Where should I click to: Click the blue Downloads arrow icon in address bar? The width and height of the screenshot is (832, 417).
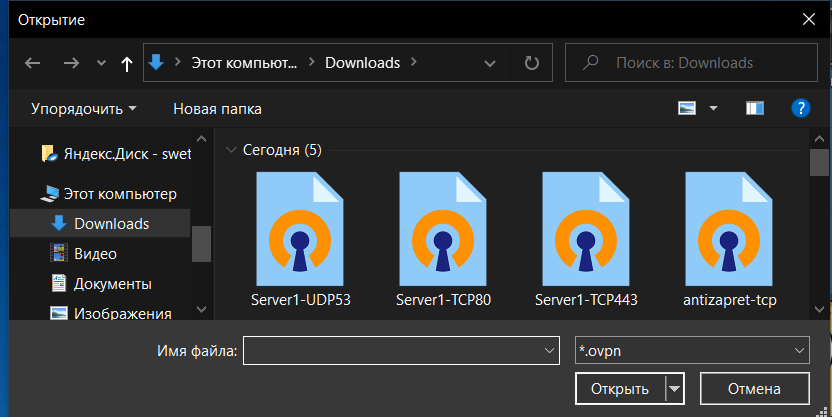[x=156, y=63]
